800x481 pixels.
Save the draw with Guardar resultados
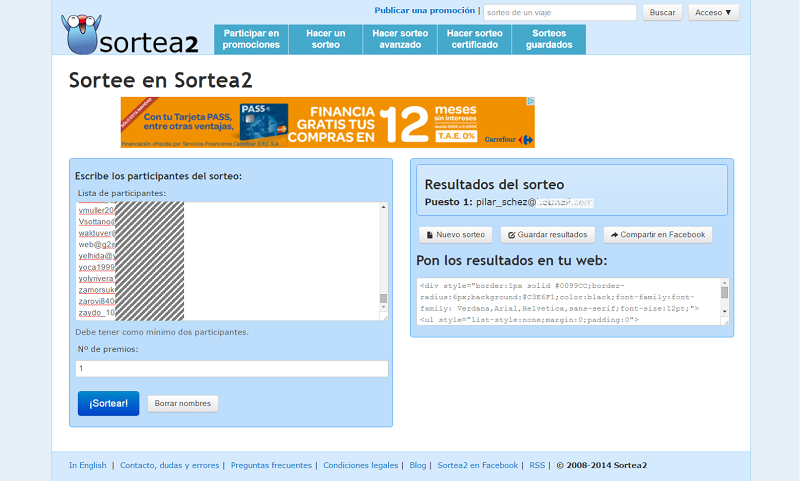coord(547,235)
